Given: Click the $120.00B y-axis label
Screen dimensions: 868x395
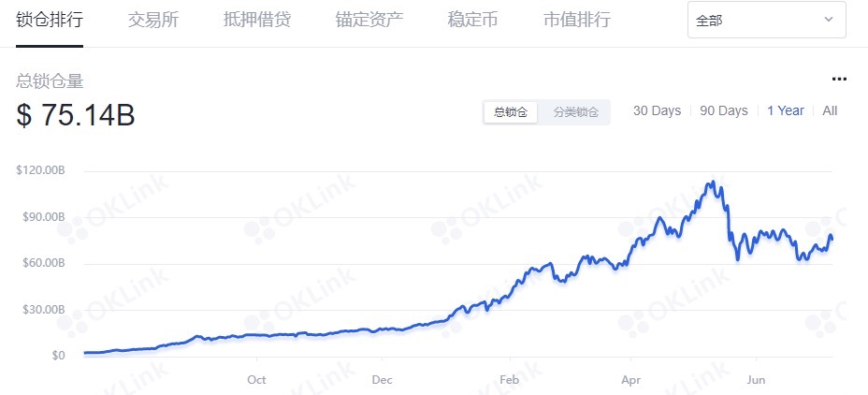Looking at the screenshot, I should tap(40, 170).
